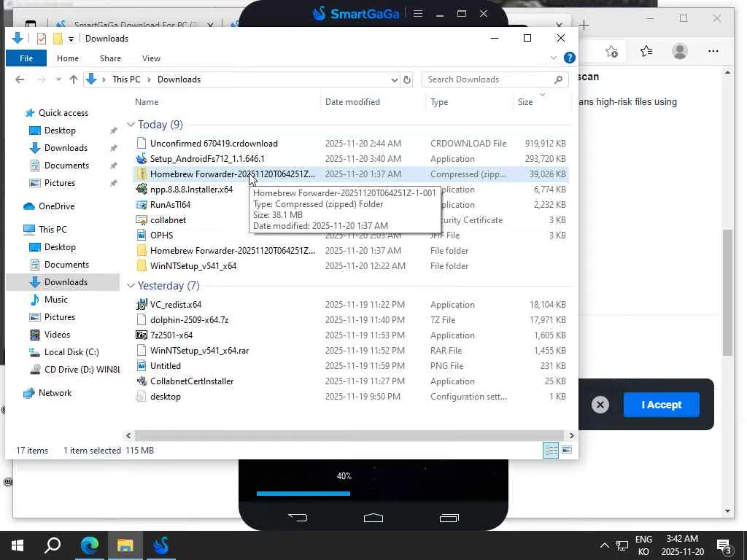Go back with the Explorer back arrow
The image size is (747, 560).
click(x=20, y=79)
